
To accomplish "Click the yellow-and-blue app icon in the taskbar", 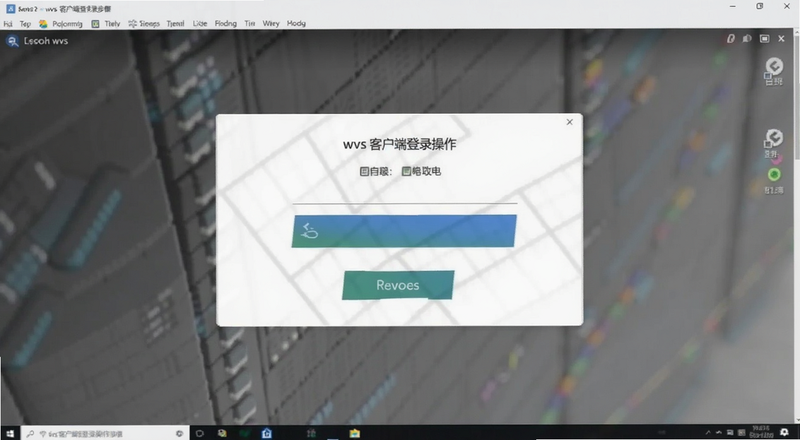I will (222, 433).
